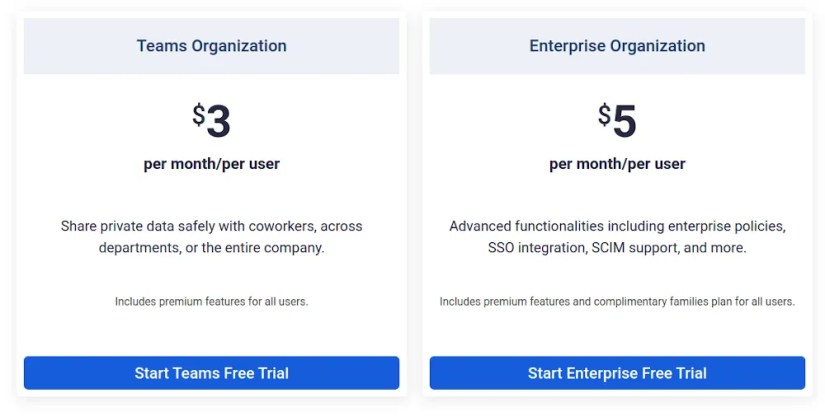Viewport: 825px width, 416px height.
Task: Click the Start Teams Free Trial button
Action: [x=211, y=373]
